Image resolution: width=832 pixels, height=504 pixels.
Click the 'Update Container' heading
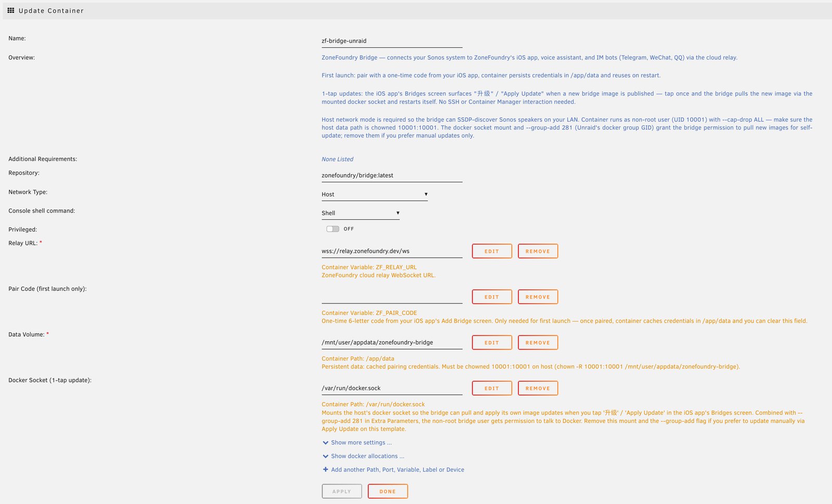coord(51,10)
